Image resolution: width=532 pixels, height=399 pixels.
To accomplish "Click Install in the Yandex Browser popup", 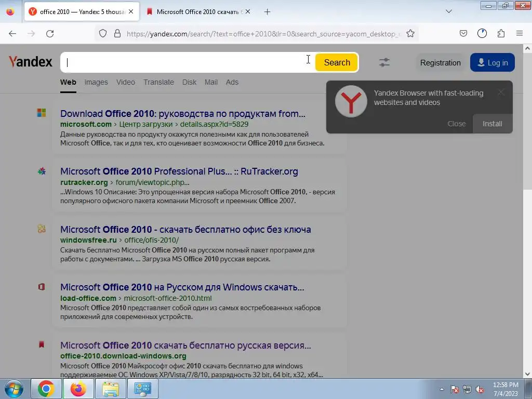I will (493, 124).
